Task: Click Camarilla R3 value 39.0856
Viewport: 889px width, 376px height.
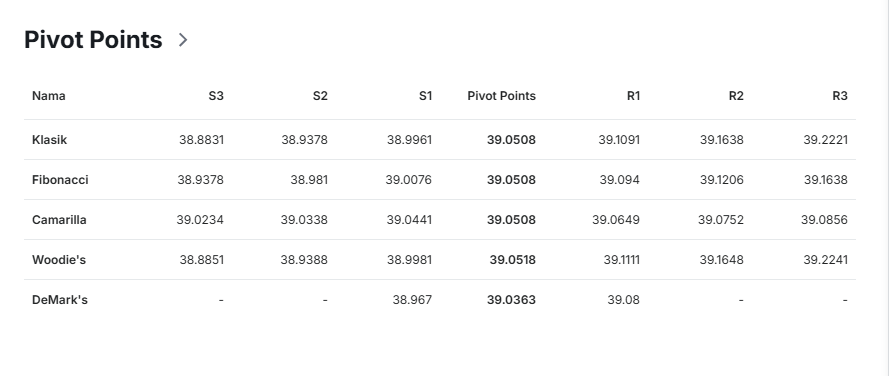Action: (824, 219)
